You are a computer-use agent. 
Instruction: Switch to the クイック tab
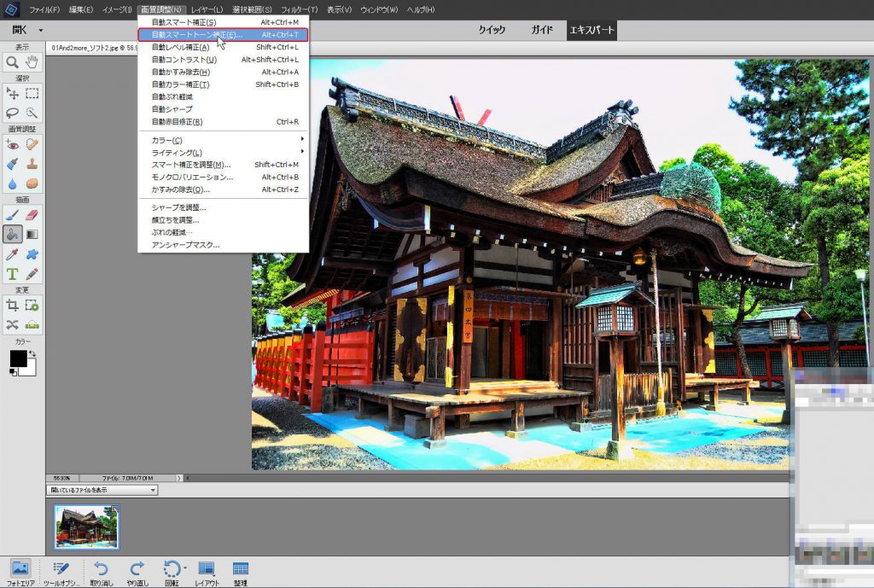tap(492, 30)
